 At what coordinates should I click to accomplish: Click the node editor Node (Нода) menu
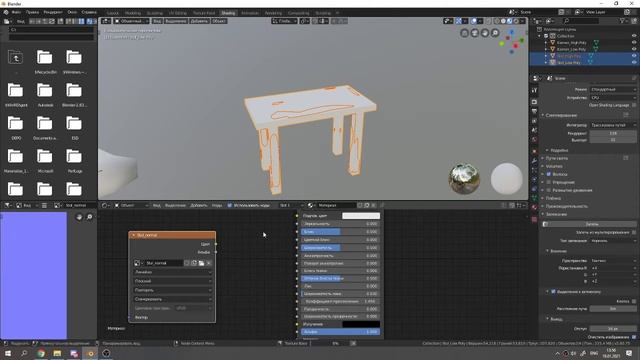click(x=217, y=205)
